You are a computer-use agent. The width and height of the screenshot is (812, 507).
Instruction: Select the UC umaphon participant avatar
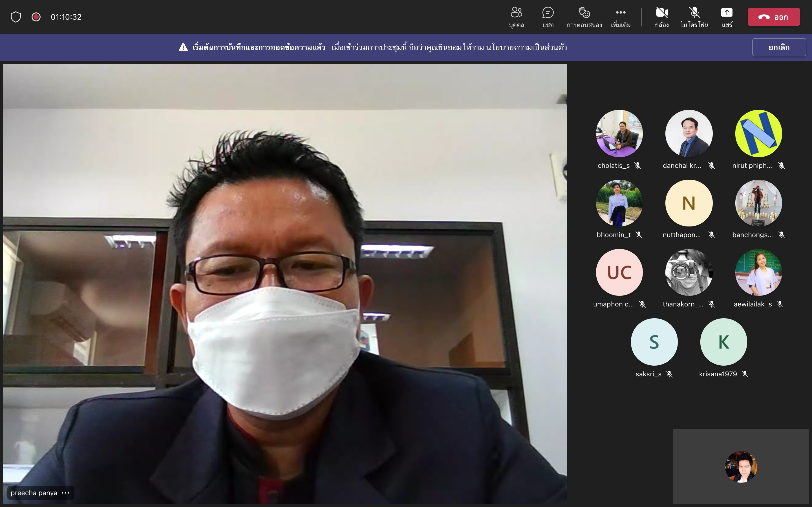[x=619, y=272]
